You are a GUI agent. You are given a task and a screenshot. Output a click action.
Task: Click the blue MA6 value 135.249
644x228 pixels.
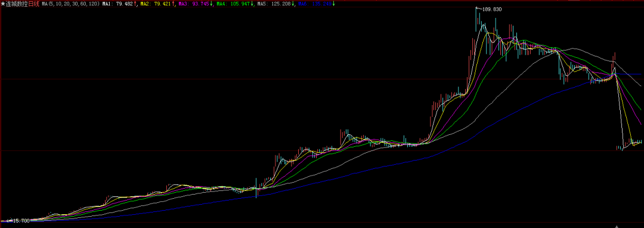pos(321,4)
